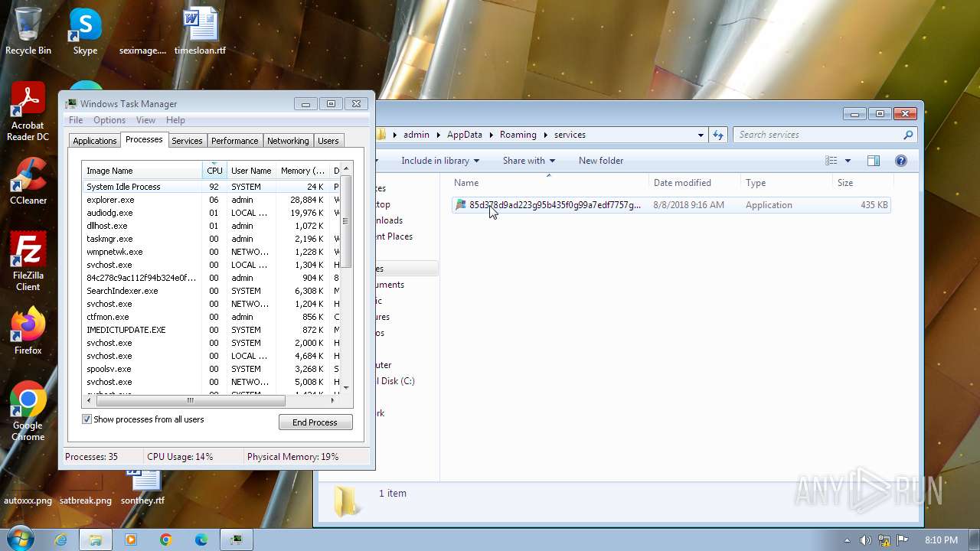Open File Explorer taskbar icon

pos(96,540)
